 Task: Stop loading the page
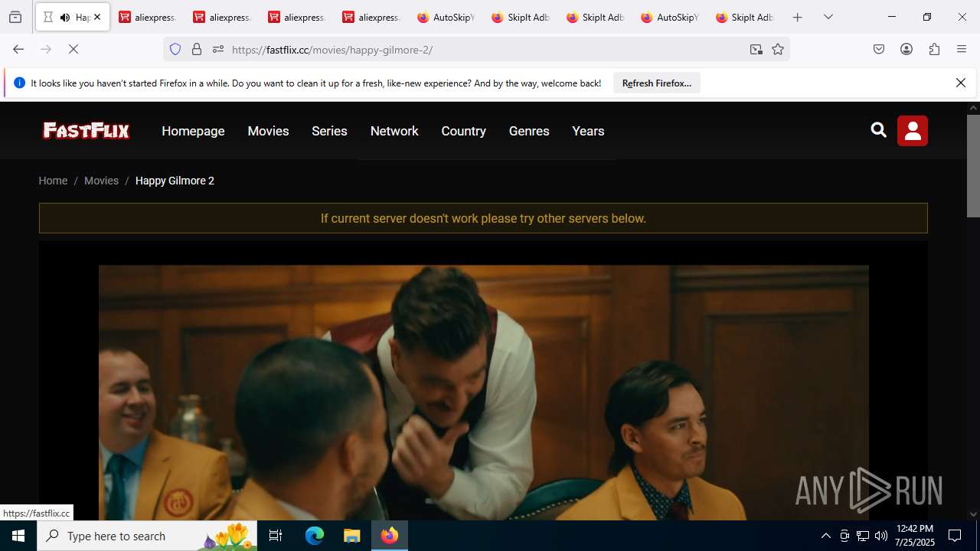pyautogui.click(x=73, y=49)
